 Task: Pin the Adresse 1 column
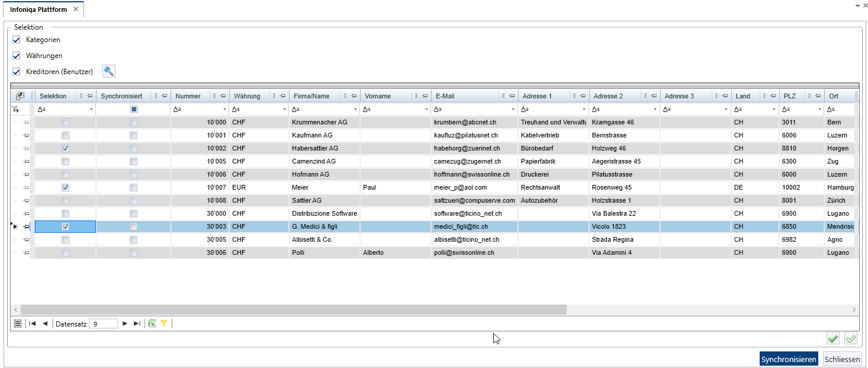(x=583, y=96)
